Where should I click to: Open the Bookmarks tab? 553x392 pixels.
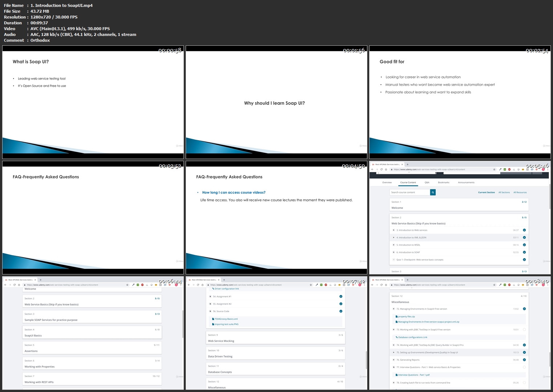click(444, 183)
